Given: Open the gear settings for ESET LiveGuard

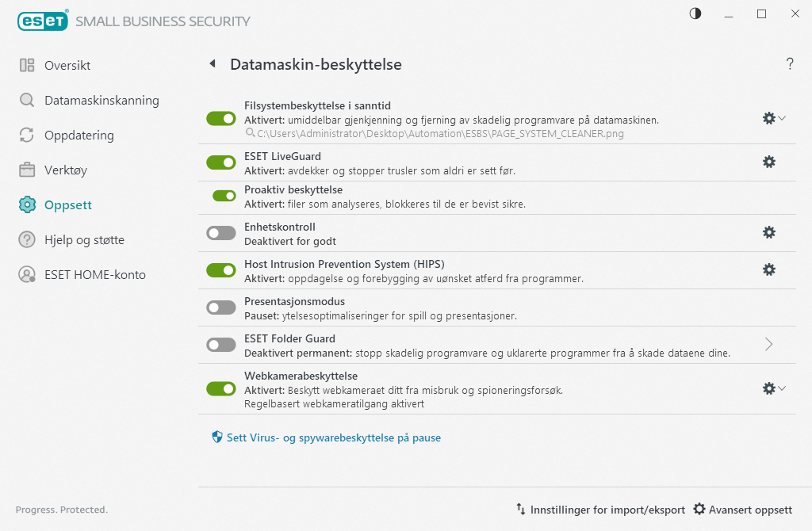Looking at the screenshot, I should coord(768,162).
